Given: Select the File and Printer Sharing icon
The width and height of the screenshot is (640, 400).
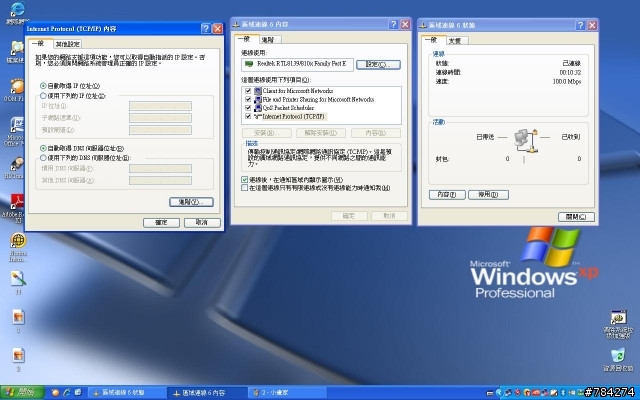Looking at the screenshot, I should 258,99.
